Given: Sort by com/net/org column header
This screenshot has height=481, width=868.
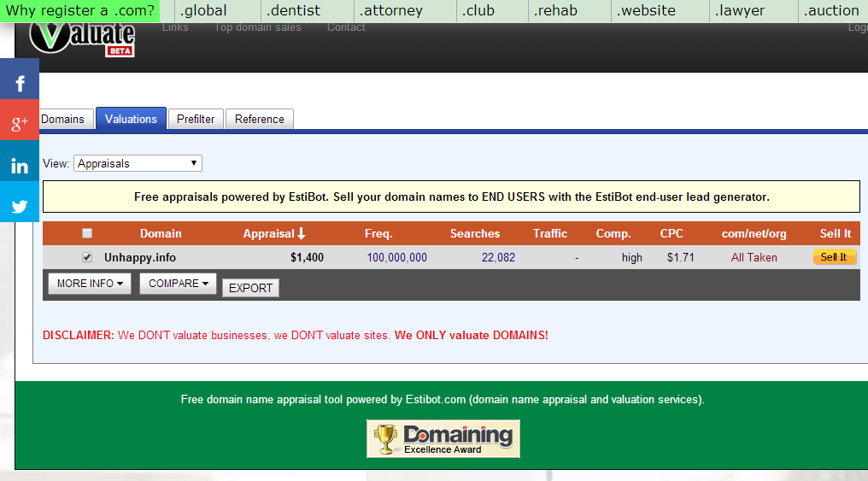Looking at the screenshot, I should pos(754,234).
